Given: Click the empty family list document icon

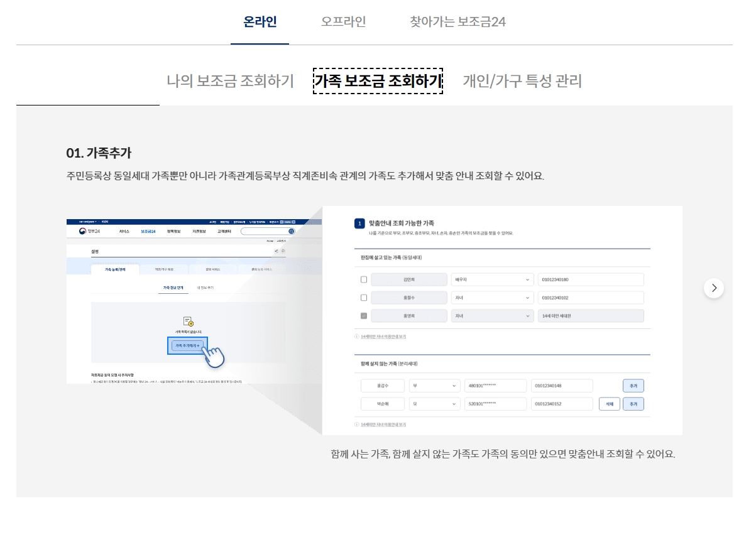Looking at the screenshot, I should click(187, 321).
